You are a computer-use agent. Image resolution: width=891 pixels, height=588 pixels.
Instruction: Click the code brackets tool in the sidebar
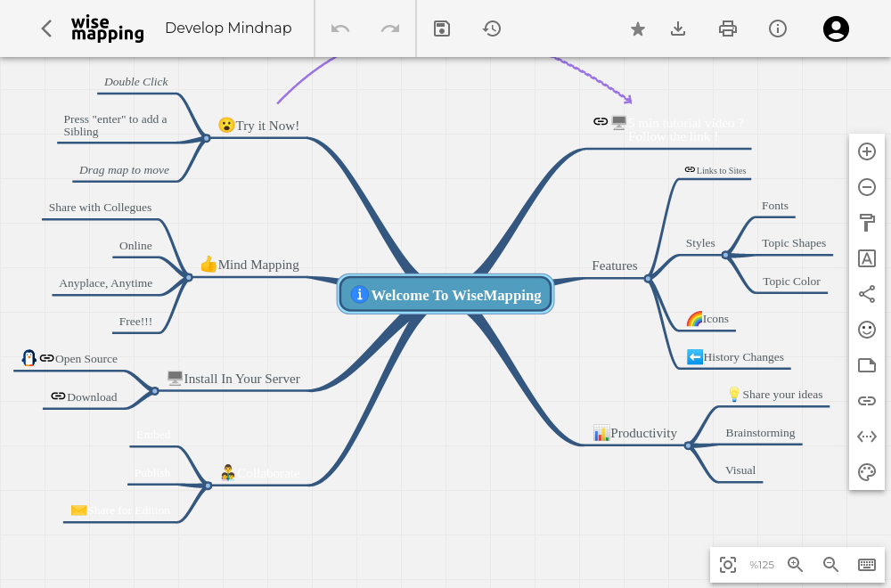(867, 437)
